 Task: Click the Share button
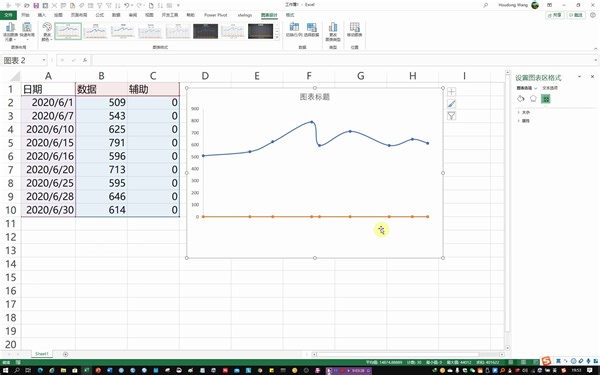click(554, 15)
